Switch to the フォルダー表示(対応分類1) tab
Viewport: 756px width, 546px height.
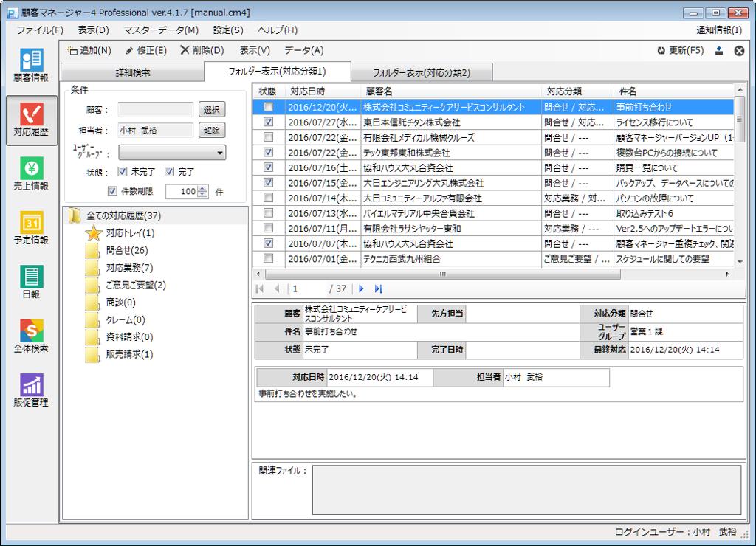[x=278, y=72]
